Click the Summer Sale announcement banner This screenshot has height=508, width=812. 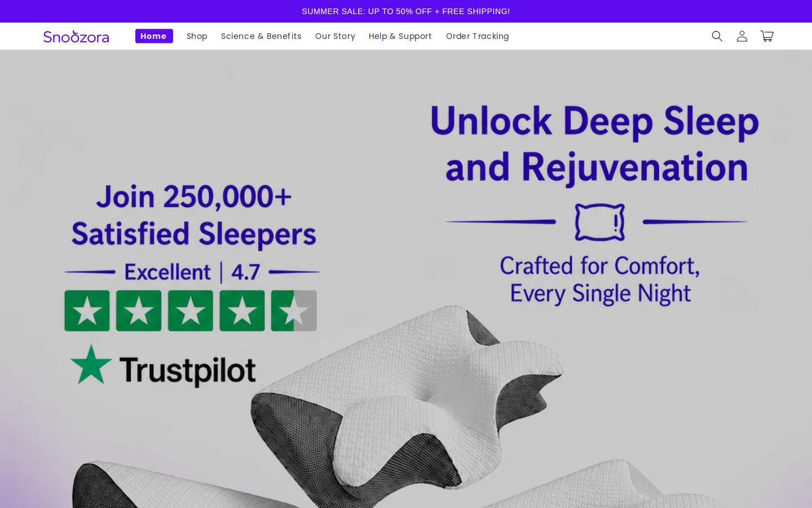406,11
